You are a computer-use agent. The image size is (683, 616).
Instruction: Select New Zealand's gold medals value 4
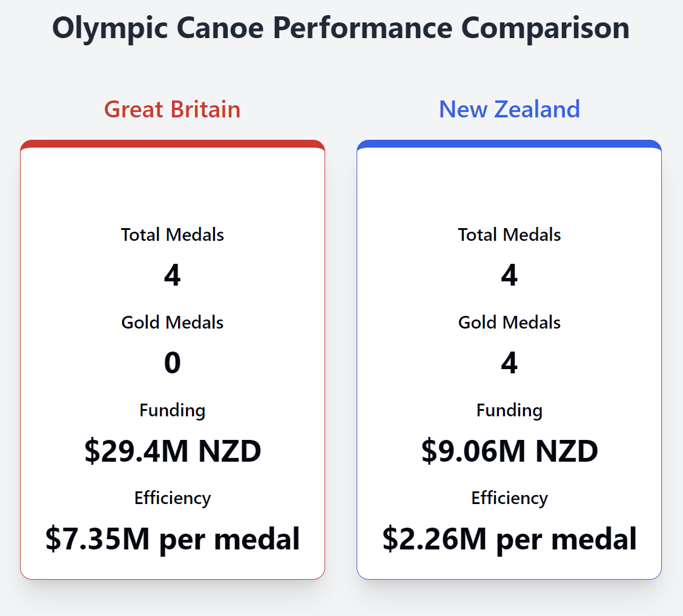click(509, 364)
